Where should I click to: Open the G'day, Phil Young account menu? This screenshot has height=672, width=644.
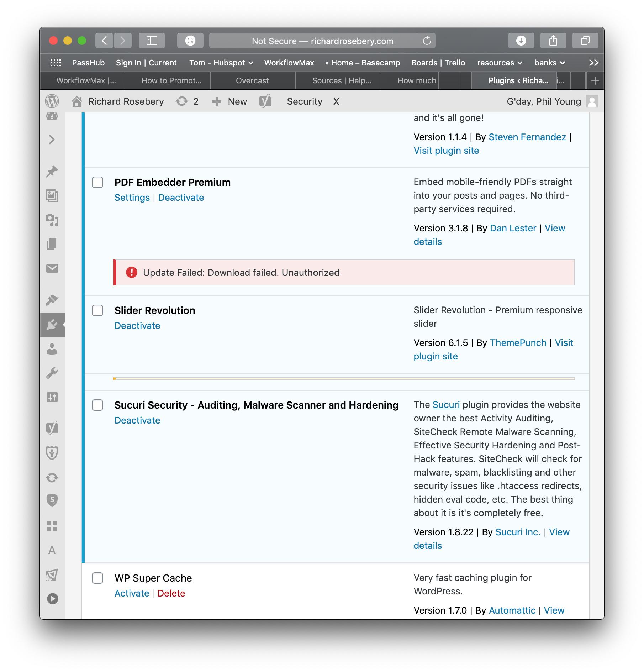point(552,101)
